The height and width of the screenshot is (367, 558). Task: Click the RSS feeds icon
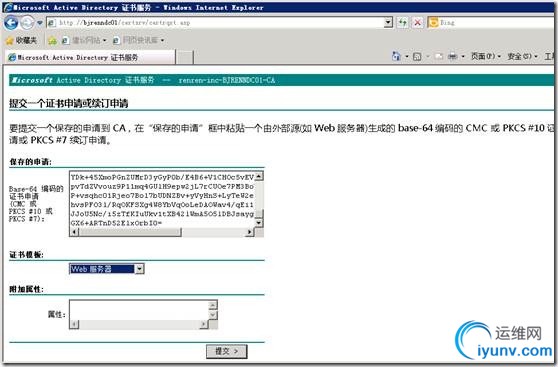417,56
